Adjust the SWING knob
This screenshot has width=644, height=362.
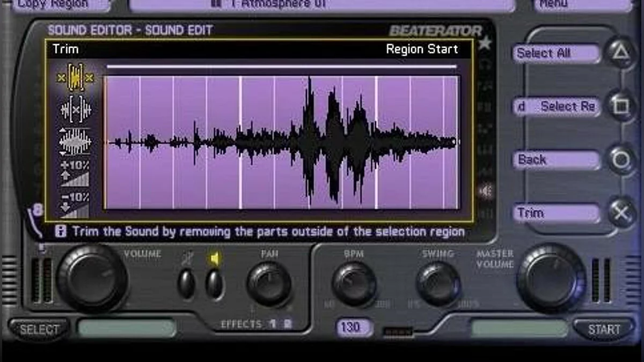438,284
